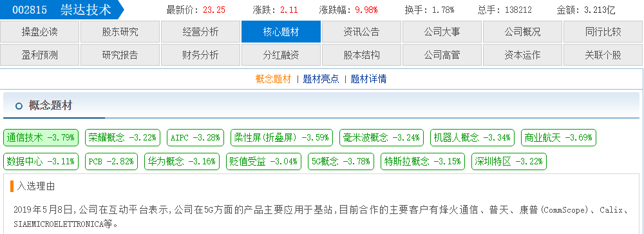The image size is (644, 234).
Task: Jump to 题材详情 section
Action: [x=368, y=79]
